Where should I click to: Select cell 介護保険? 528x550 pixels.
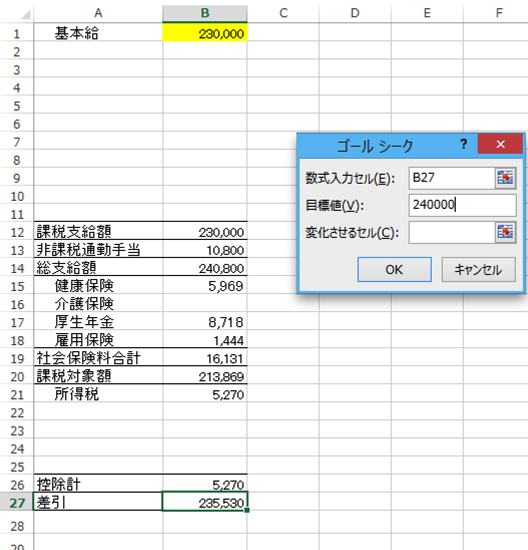(x=98, y=304)
